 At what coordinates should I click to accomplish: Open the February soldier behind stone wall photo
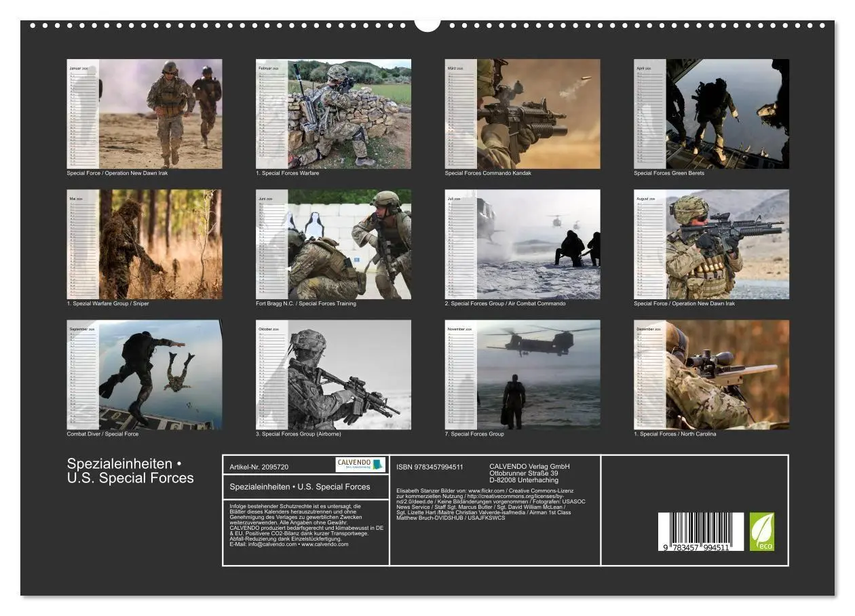pyautogui.click(x=333, y=114)
